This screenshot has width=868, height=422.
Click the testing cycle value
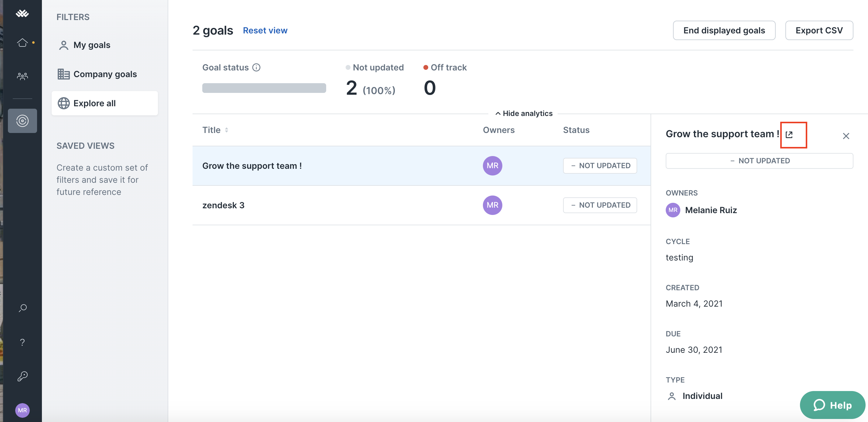(679, 258)
